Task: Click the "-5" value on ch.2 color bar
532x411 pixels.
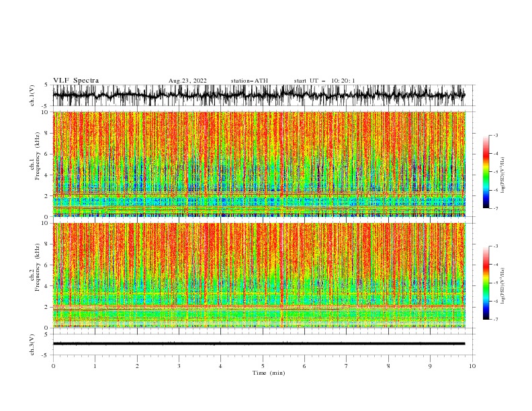Action: pos(495,283)
